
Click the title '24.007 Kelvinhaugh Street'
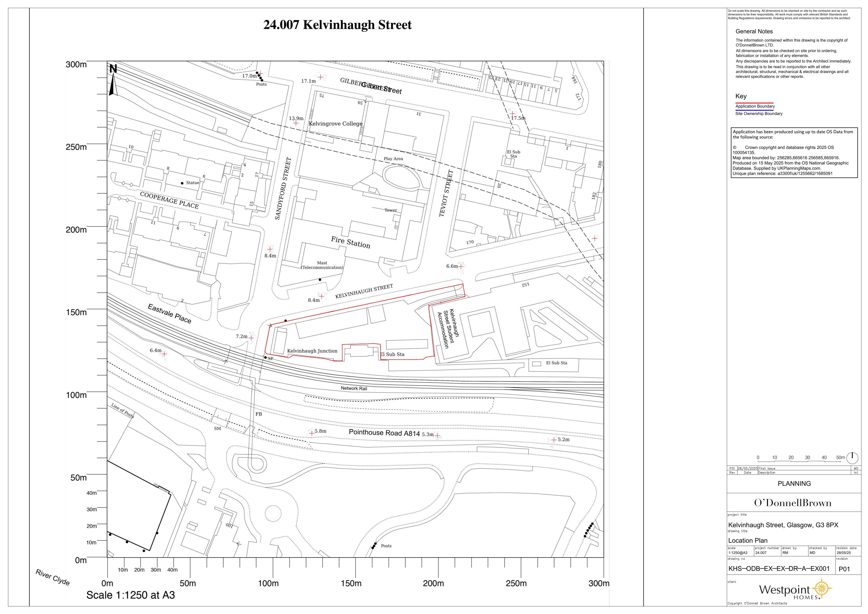337,25
